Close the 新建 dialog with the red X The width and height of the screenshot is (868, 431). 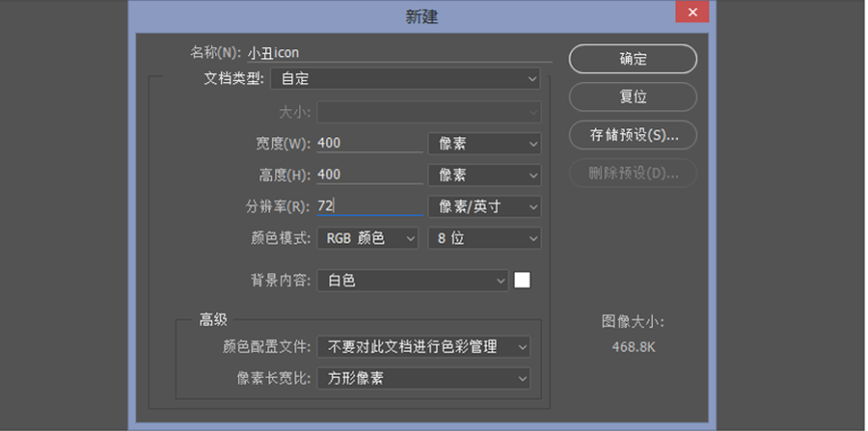click(x=692, y=12)
